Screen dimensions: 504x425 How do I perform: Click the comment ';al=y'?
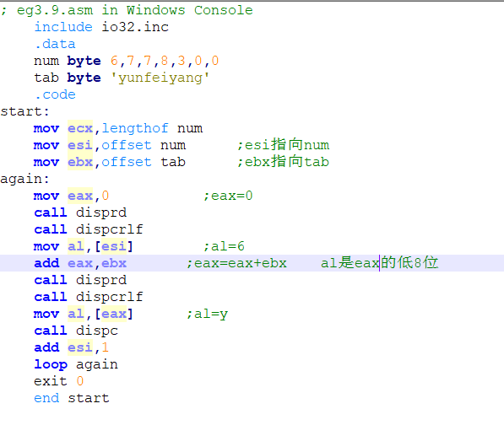[x=208, y=314]
